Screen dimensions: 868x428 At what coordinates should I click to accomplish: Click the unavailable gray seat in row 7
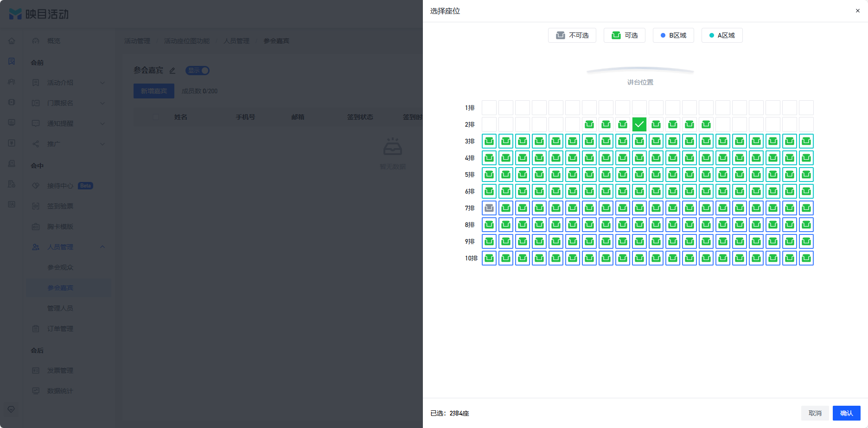pyautogui.click(x=489, y=208)
